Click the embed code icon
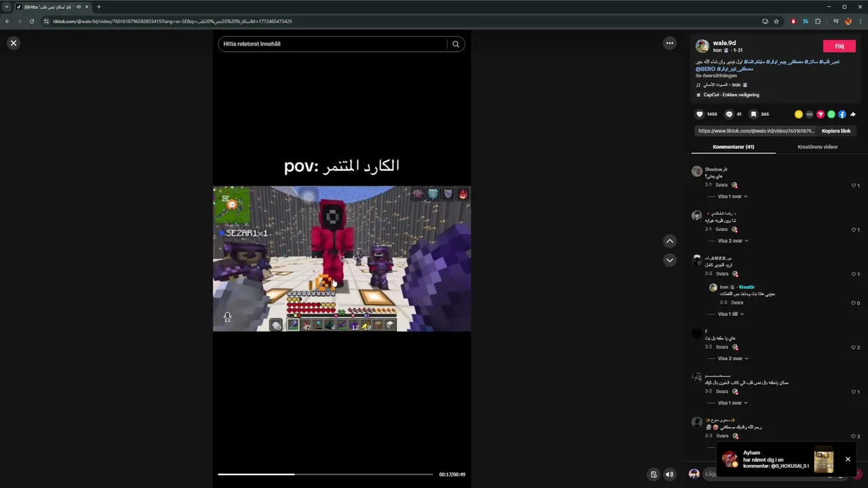 coord(810,115)
